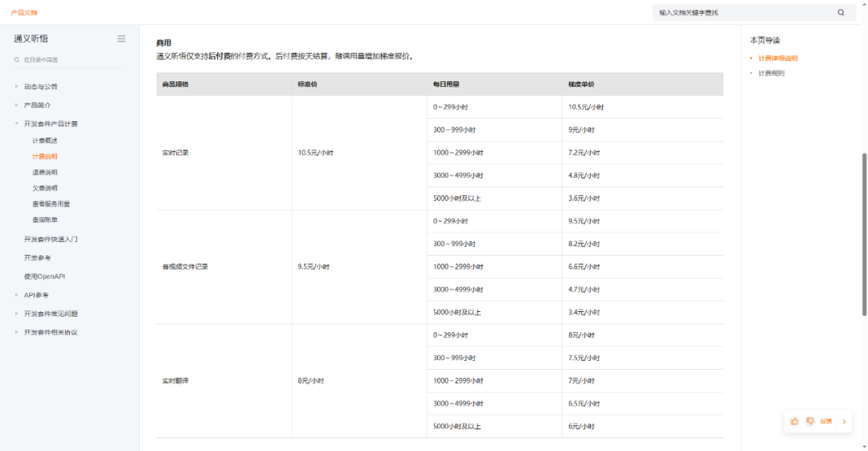The image size is (868, 451).
Task: Click the thumbs-down icon in feedback widget
Action: 810,421
